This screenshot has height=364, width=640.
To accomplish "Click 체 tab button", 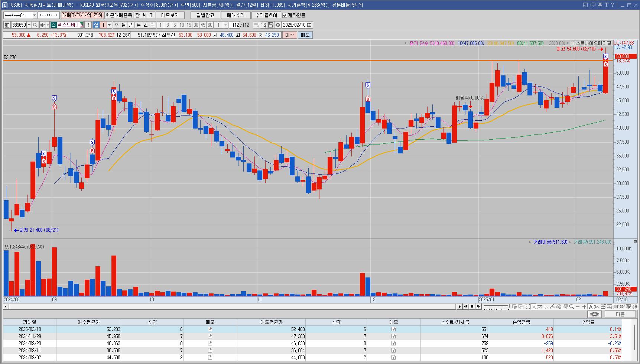I will point(144,15).
